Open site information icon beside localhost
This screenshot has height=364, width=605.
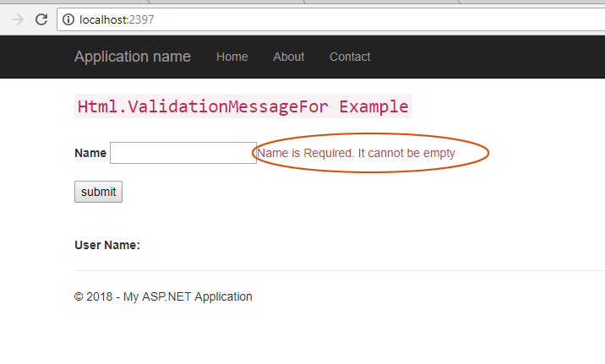click(68, 19)
